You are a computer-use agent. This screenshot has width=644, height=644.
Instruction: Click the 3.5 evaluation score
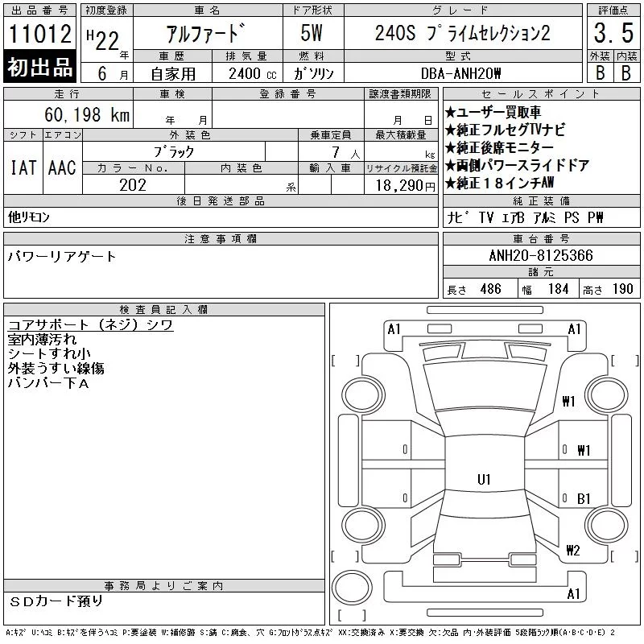tap(613, 33)
